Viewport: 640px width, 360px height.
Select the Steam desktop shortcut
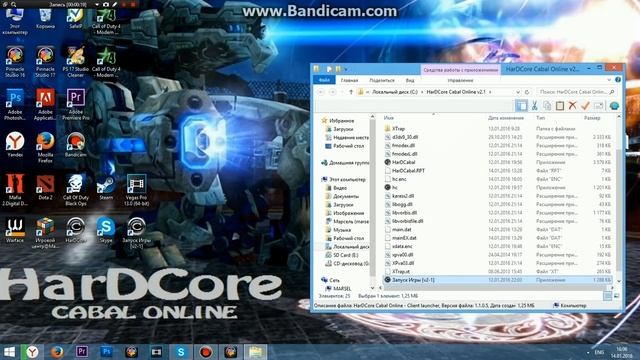[106, 187]
